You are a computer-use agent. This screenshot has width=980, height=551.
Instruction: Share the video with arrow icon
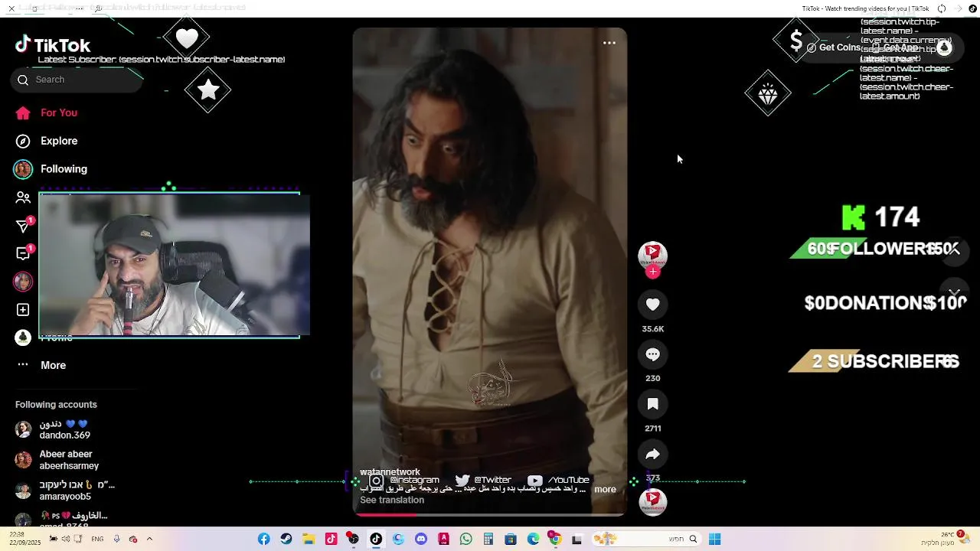point(653,455)
